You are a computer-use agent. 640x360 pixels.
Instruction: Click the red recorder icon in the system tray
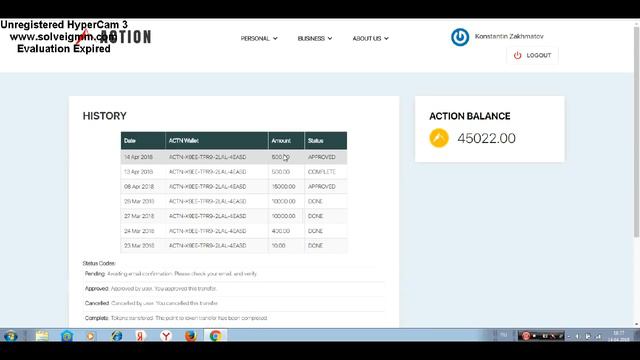pyautogui.click(x=526, y=336)
